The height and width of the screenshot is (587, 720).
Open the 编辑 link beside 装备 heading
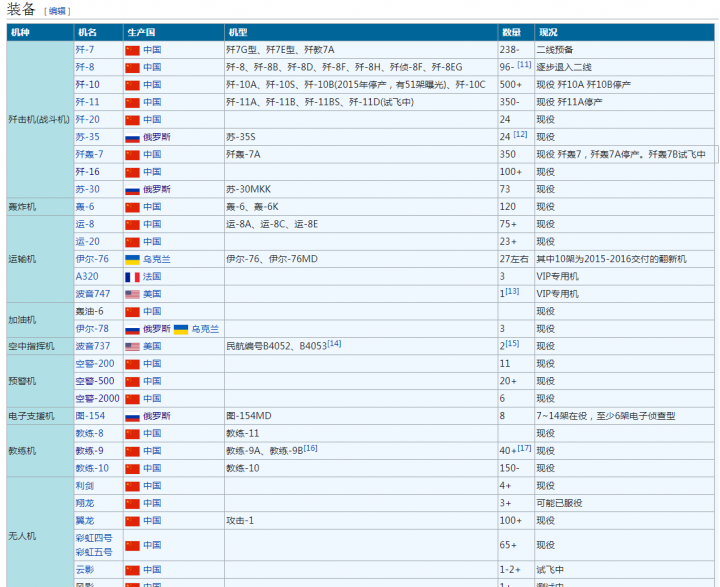[57, 11]
